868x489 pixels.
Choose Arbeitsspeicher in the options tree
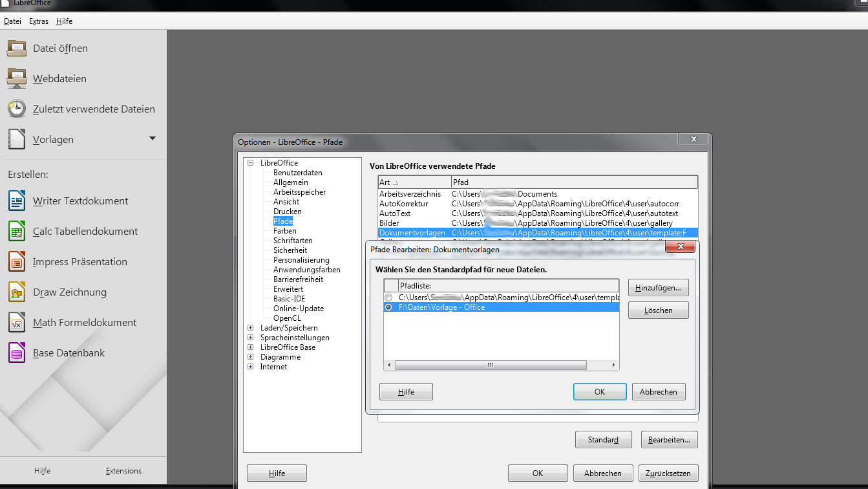[300, 192]
